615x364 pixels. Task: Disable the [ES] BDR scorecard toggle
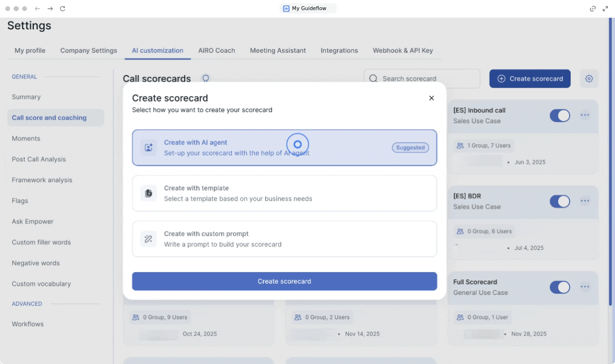tap(560, 201)
